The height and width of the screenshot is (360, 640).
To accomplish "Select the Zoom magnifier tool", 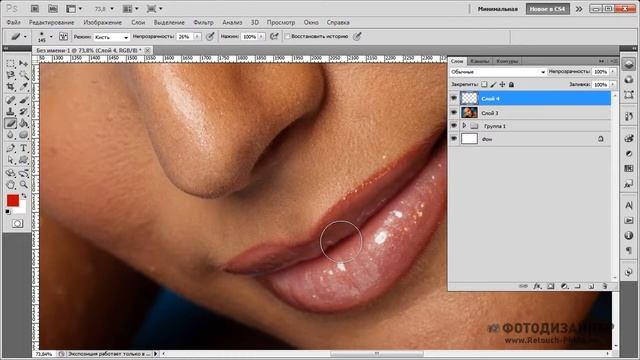I will pos(23,184).
